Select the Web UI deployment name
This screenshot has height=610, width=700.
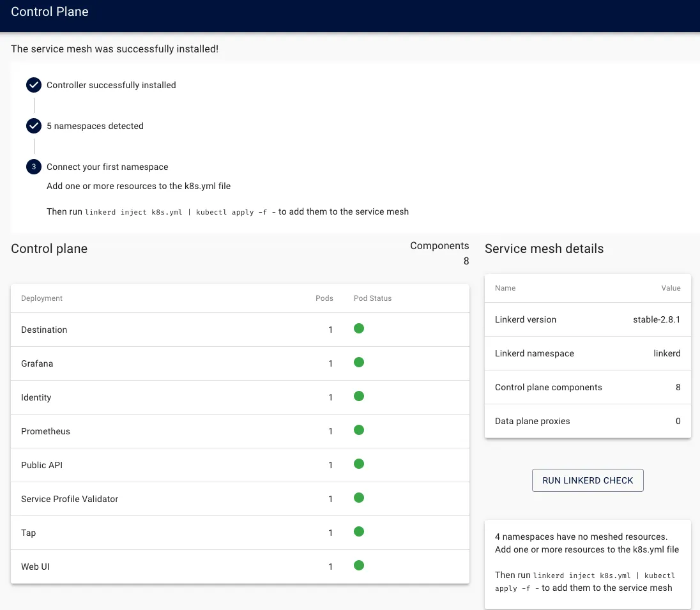(35, 567)
